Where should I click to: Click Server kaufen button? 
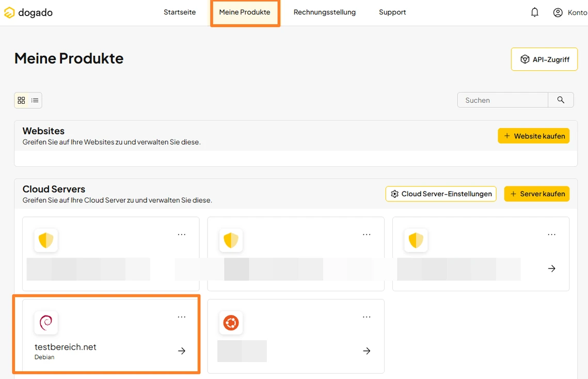(x=536, y=194)
